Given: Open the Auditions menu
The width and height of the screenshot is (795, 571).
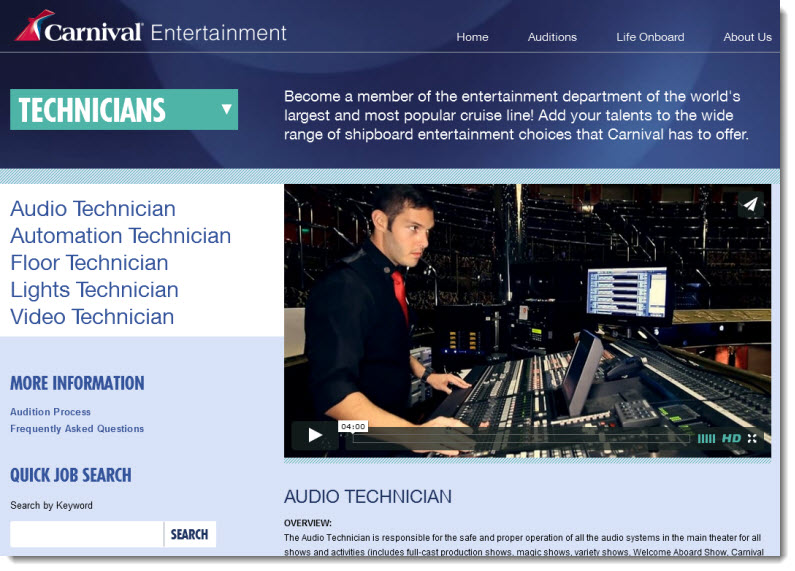Looking at the screenshot, I should click(x=552, y=37).
